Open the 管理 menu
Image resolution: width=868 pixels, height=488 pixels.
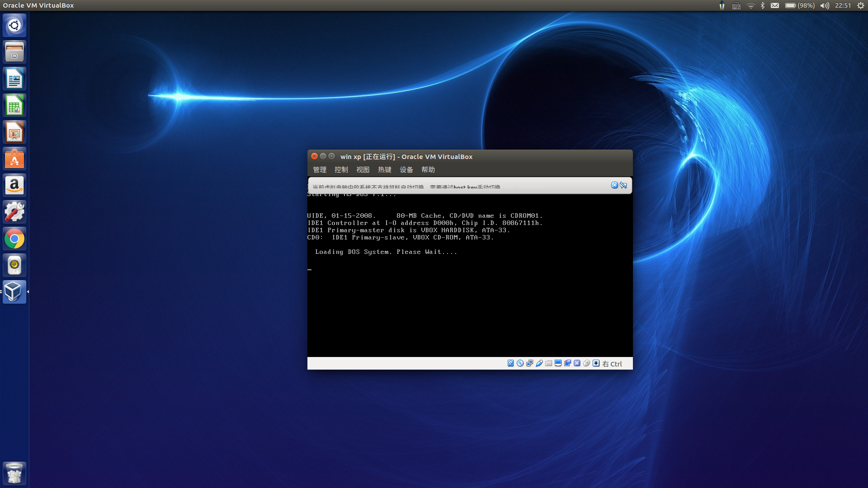tap(320, 170)
